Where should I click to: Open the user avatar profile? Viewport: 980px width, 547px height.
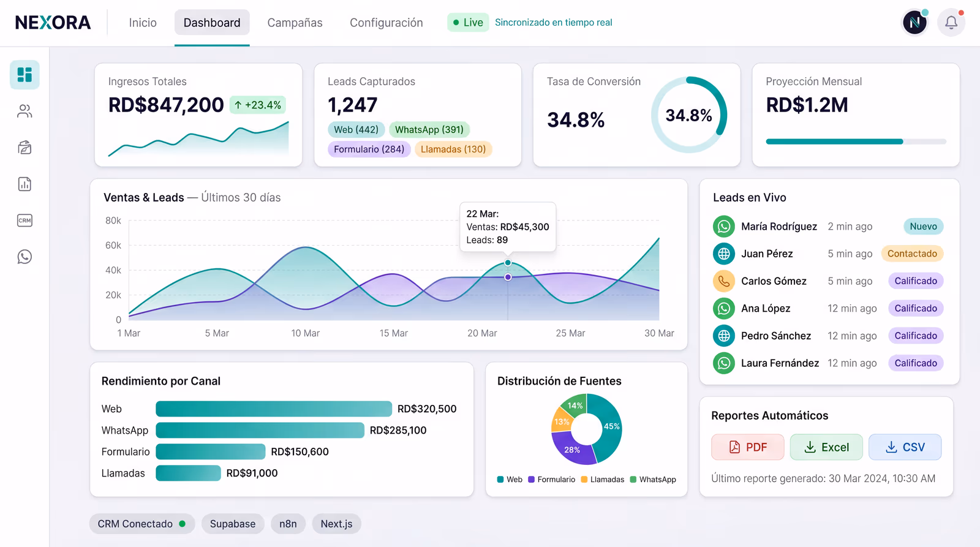pos(915,23)
